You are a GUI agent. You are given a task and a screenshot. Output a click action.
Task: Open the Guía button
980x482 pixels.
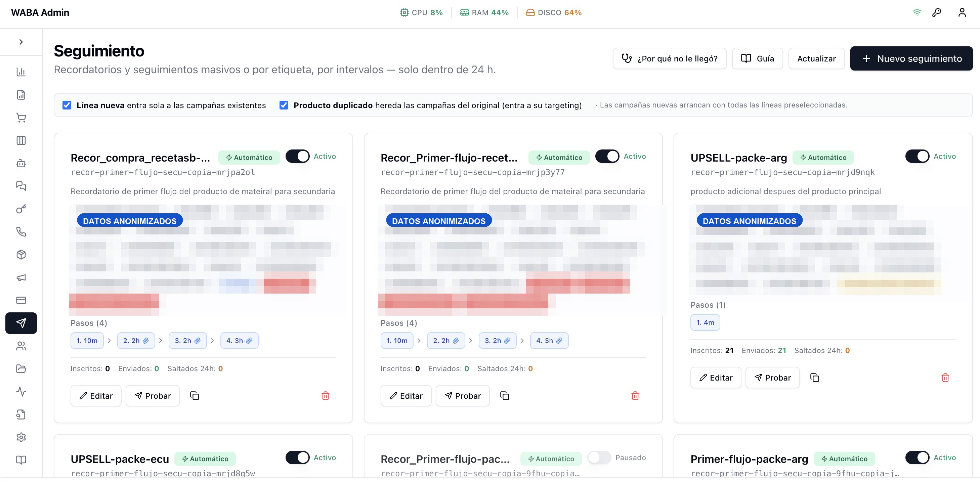tap(758, 58)
